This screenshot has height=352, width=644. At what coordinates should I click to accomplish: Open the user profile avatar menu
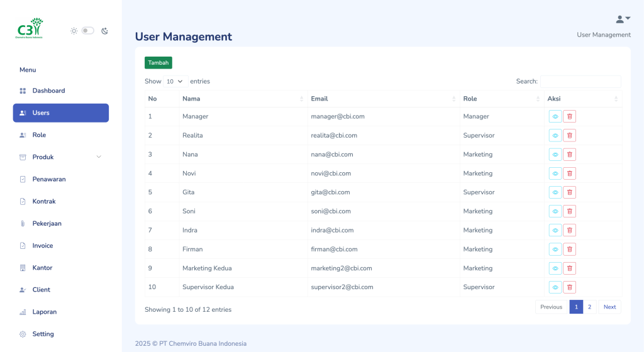(x=623, y=19)
